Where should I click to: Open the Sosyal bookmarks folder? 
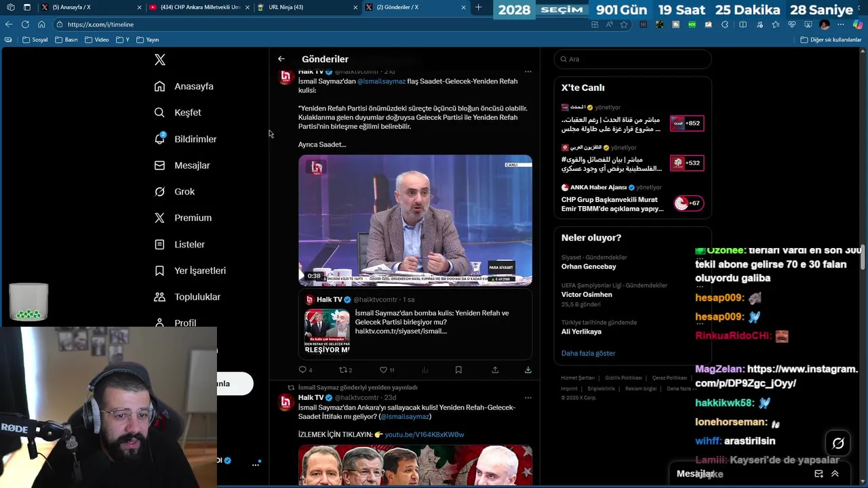point(35,40)
